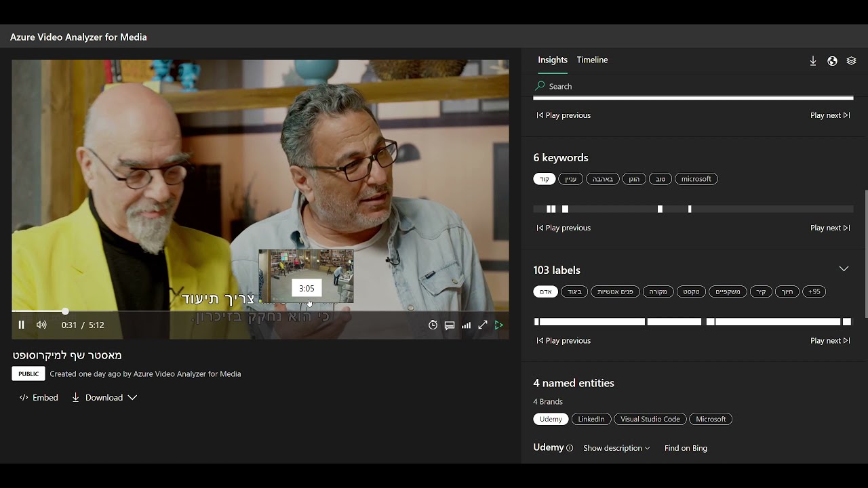Select the הוגן keyword chip
Viewport: 868px width, 488px height.
[x=634, y=179]
